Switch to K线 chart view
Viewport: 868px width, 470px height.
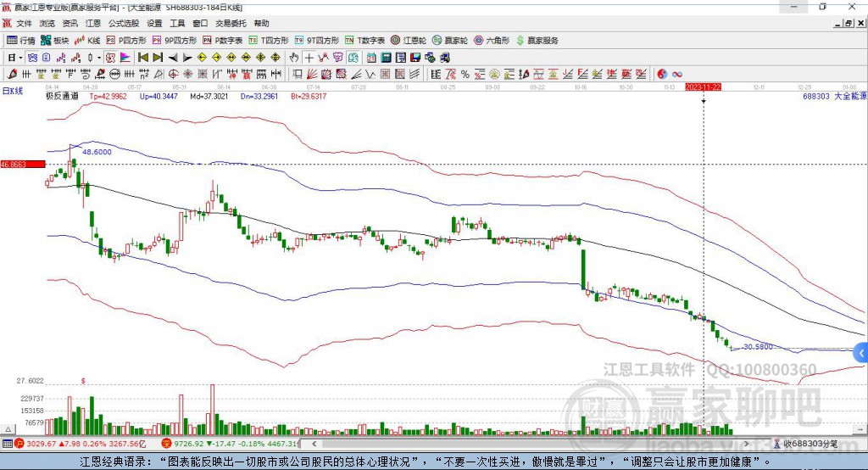[87, 41]
